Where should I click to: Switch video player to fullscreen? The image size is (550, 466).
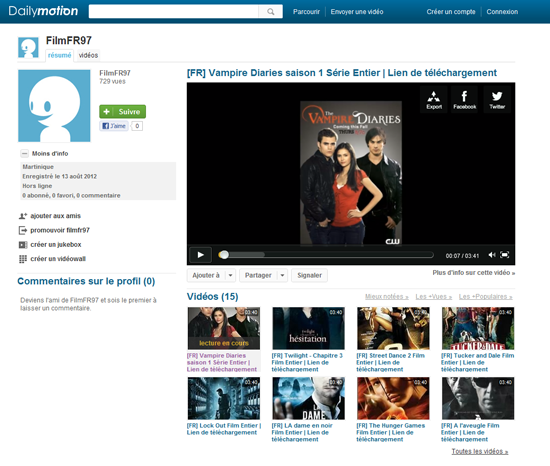pos(504,255)
